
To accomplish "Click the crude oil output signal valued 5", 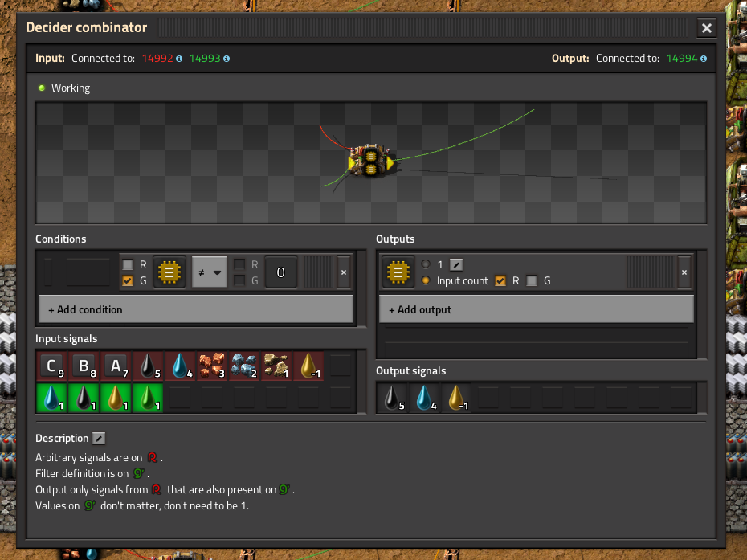I will point(393,398).
